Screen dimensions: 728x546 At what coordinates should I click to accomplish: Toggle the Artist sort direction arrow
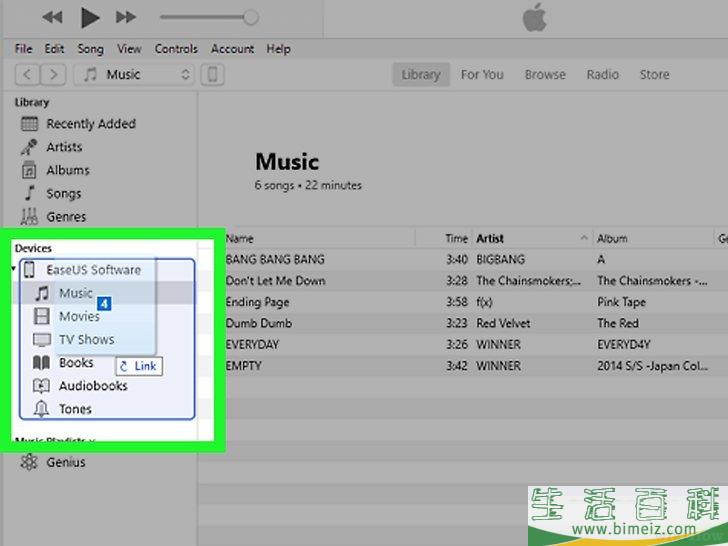(x=584, y=238)
